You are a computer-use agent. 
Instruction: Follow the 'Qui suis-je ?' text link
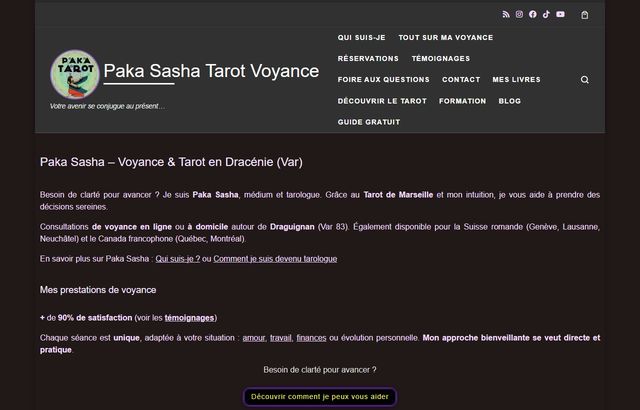(178, 259)
